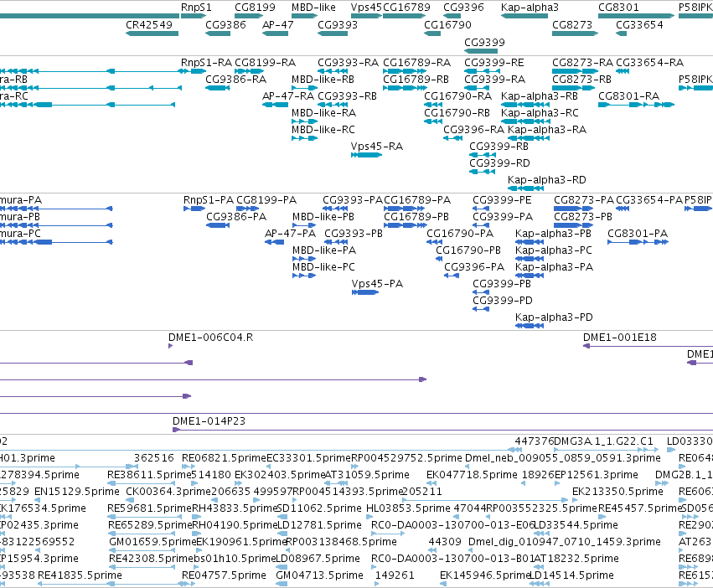
Task: Select protein CG16789-PB
Action: point(416,217)
